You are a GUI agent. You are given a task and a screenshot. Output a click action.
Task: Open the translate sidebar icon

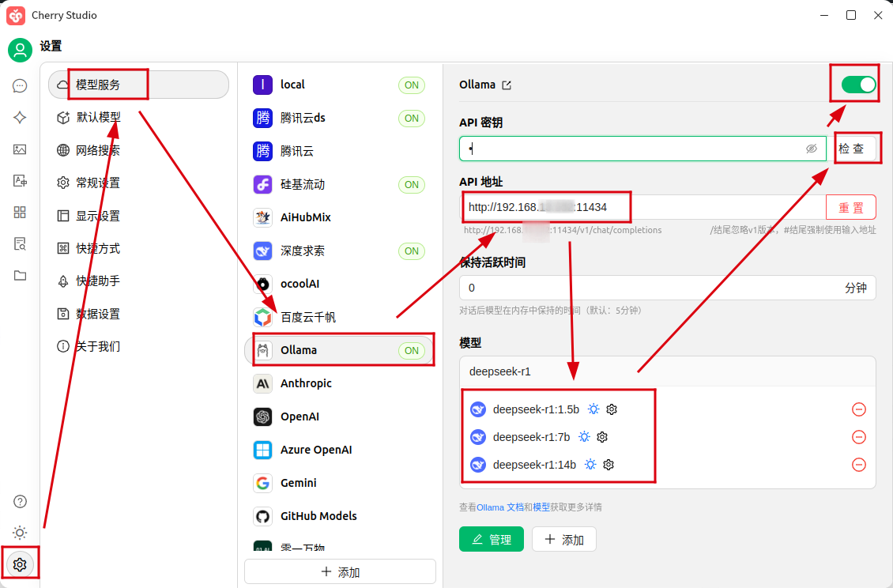coord(20,181)
